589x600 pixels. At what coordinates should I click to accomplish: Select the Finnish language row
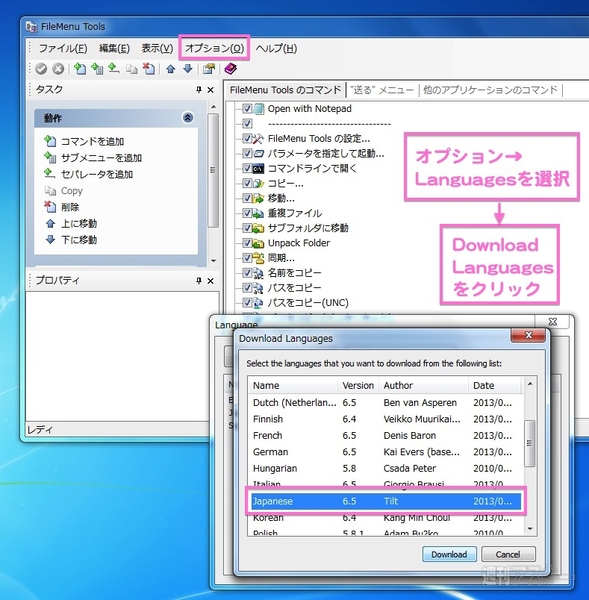[386, 419]
